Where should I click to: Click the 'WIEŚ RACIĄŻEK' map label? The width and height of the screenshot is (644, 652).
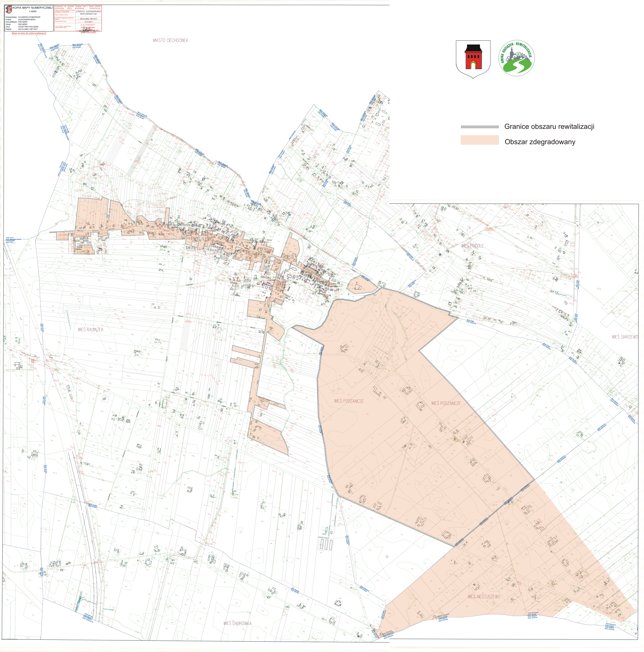[90, 329]
